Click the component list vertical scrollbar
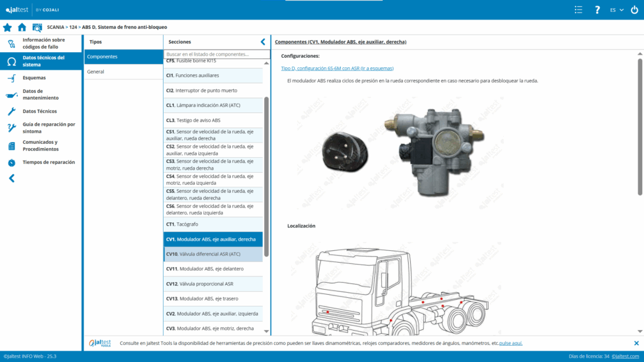Viewport: 644px width, 362px height. click(x=267, y=176)
